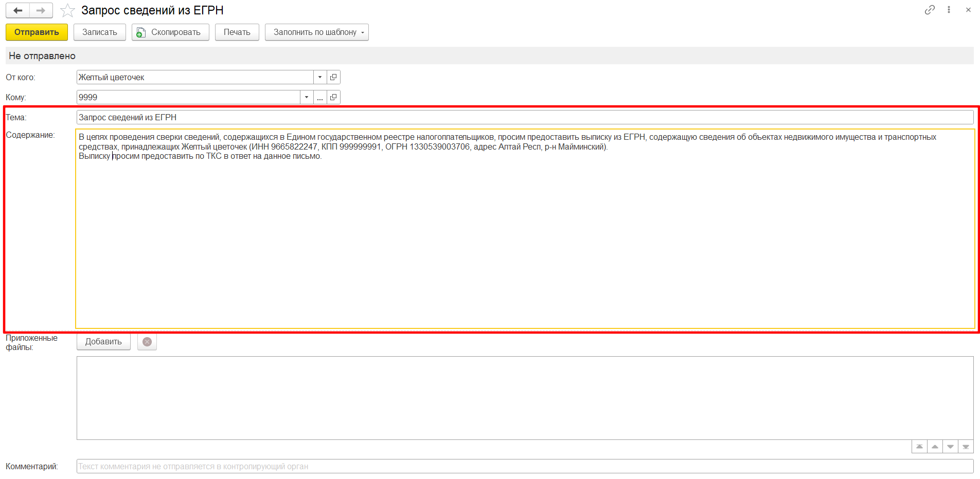Choose Кому recipient via ellipsis button
Screen dimensions: 980x479
[320, 97]
